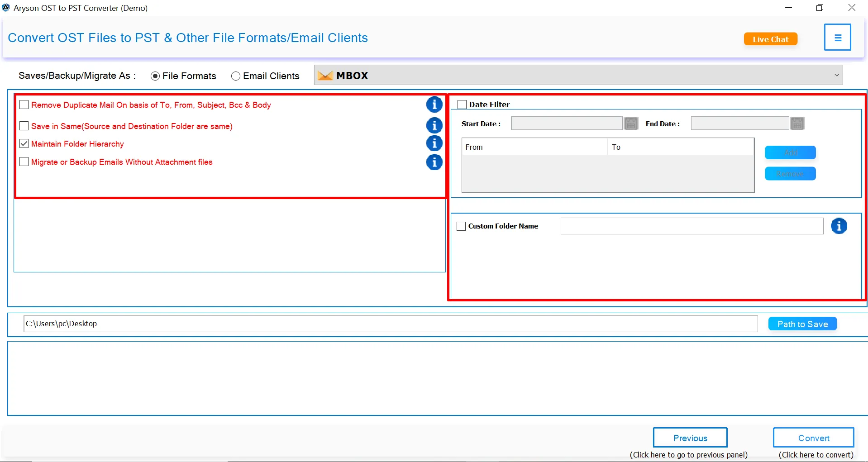Viewport: 868px width, 462px height.
Task: Click the Aryson app logo in title bar
Action: [6, 8]
